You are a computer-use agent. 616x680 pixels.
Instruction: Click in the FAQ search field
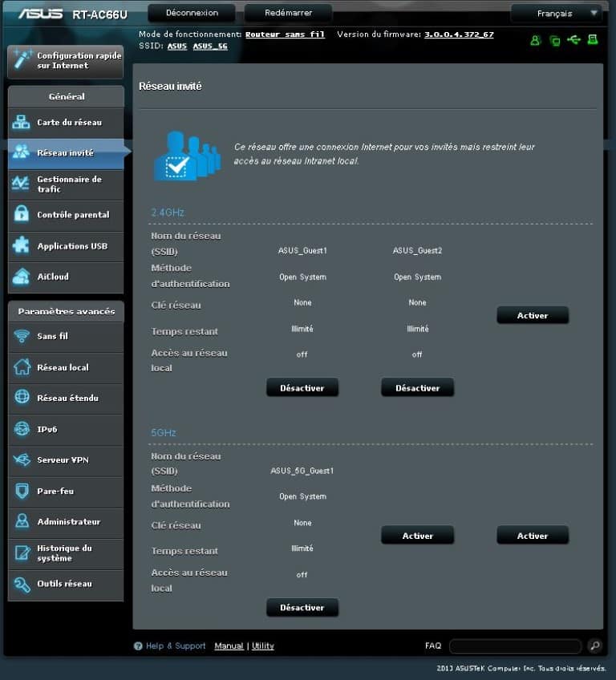click(x=516, y=646)
